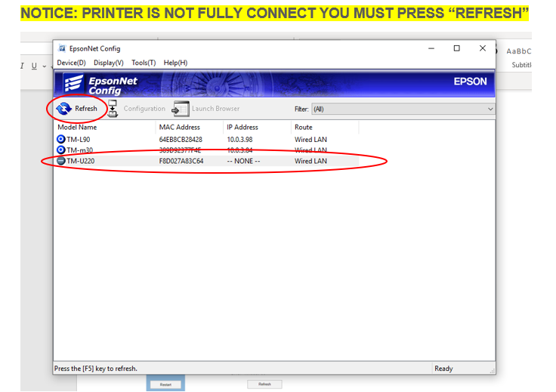Open the Device(D) menu
The width and height of the screenshot is (556, 392).
click(71, 63)
